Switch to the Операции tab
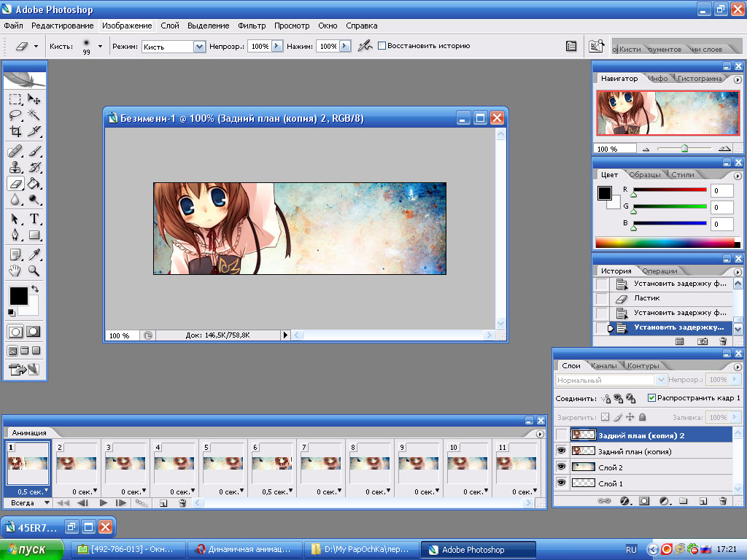The width and height of the screenshot is (747, 560). 659,271
